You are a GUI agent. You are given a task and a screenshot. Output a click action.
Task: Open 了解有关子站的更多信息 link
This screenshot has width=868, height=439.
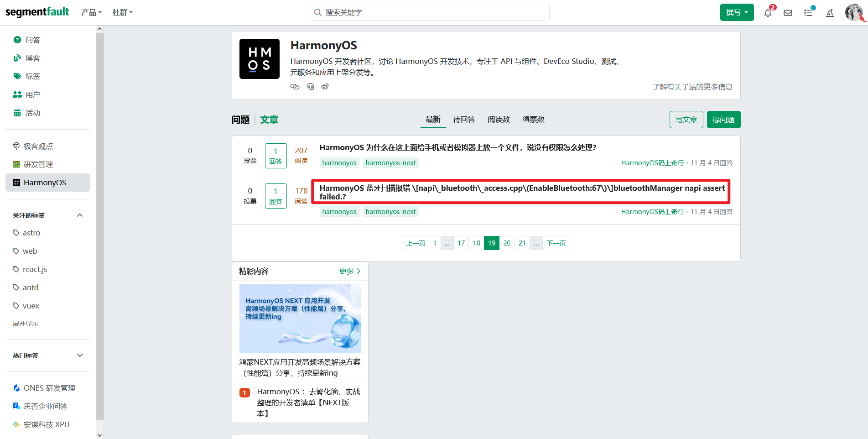(692, 87)
